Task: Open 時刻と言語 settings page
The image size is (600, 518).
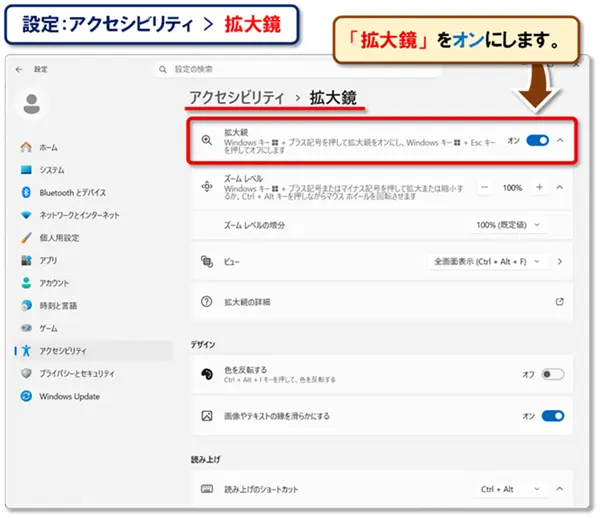Action: [x=93, y=305]
